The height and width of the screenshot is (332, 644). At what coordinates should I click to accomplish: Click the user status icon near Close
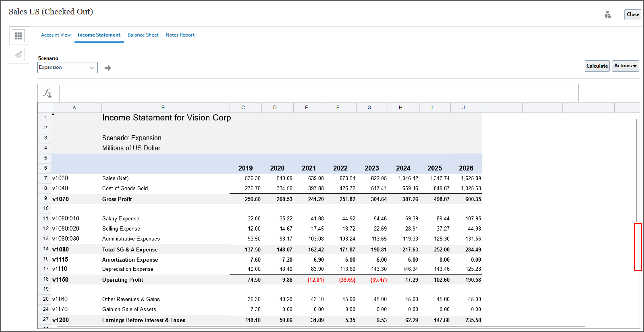(608, 15)
